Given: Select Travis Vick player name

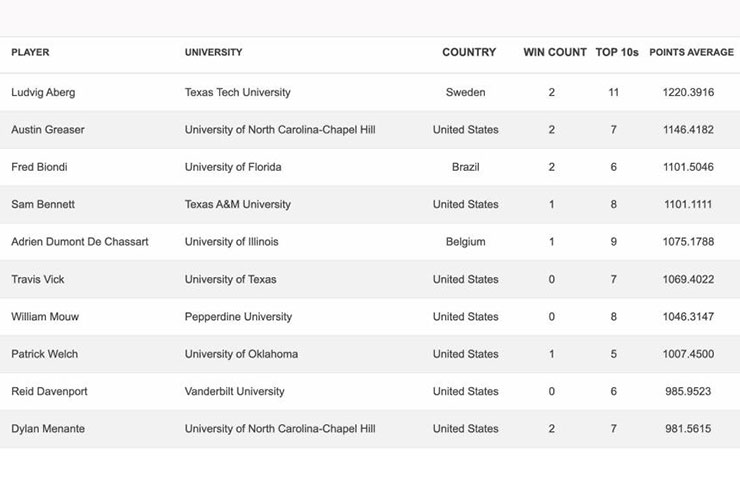Looking at the screenshot, I should (38, 280).
